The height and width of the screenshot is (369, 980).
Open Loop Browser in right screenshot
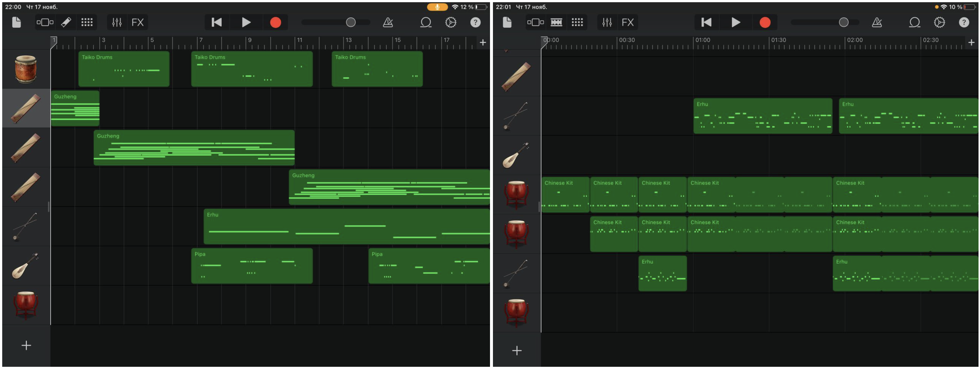coord(915,23)
